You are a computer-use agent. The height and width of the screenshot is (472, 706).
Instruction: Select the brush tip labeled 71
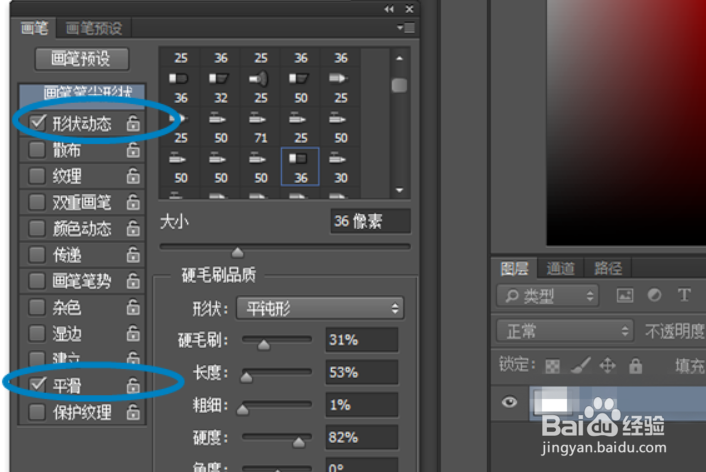click(x=260, y=127)
